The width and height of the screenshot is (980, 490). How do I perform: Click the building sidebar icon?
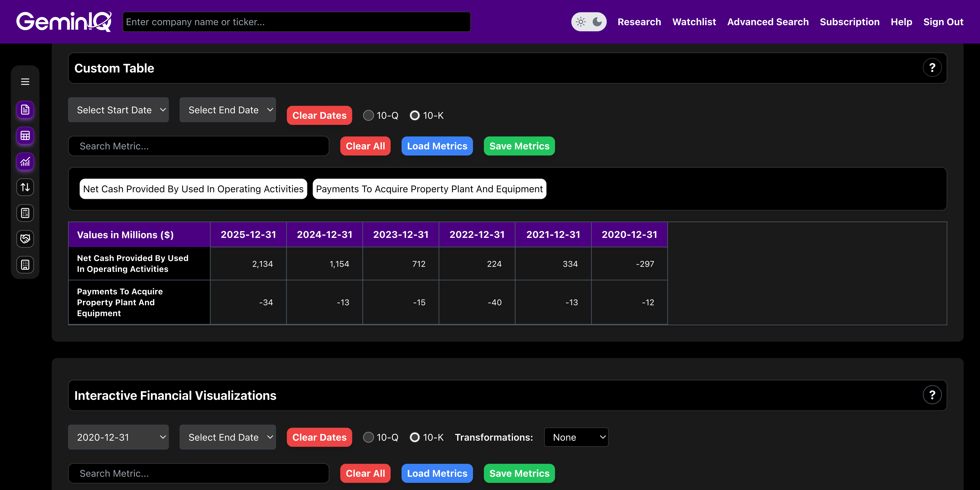25,265
